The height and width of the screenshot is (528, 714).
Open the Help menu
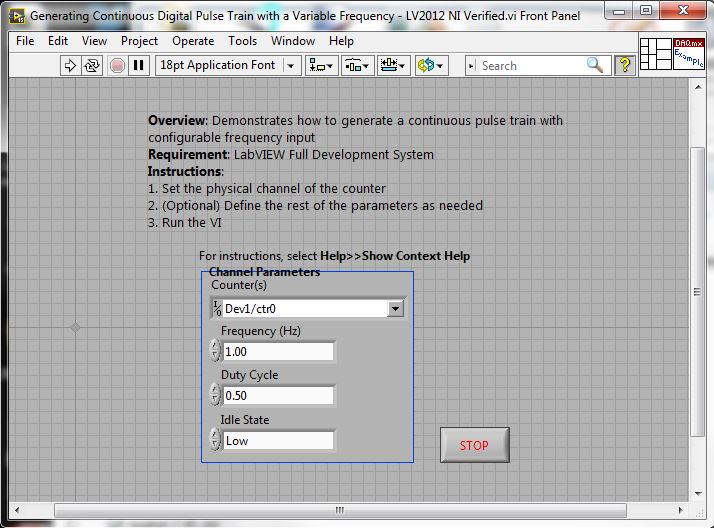point(342,41)
